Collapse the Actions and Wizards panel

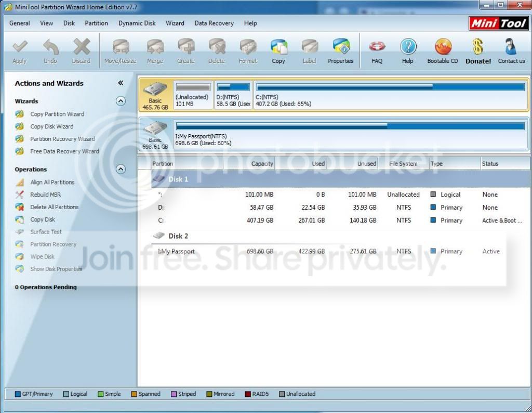pyautogui.click(x=121, y=83)
